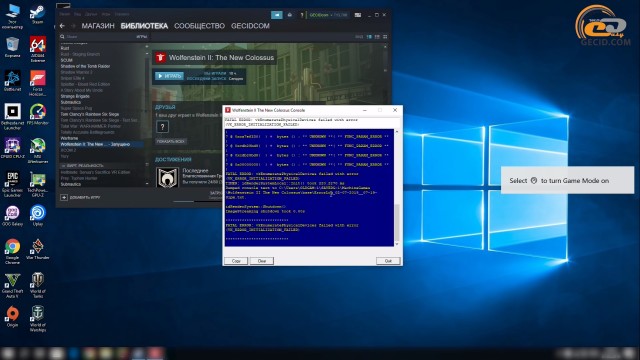Open Steam Big Picture mode icon
This screenshot has height=360, width=640.
click(x=358, y=15)
